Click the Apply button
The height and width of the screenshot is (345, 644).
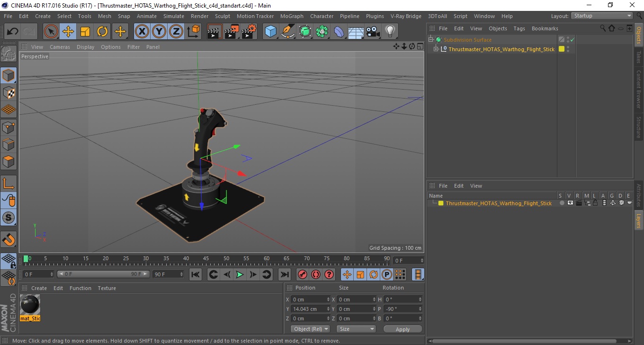coord(402,329)
